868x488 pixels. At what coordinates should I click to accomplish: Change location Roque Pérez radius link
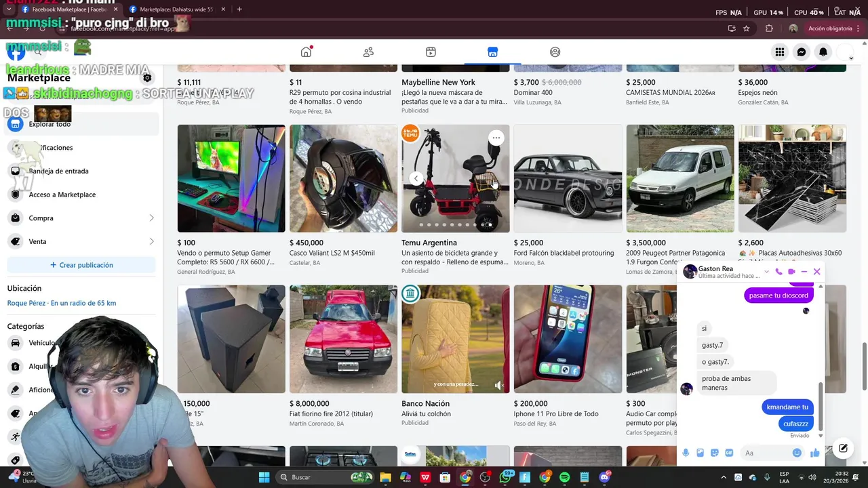click(62, 303)
